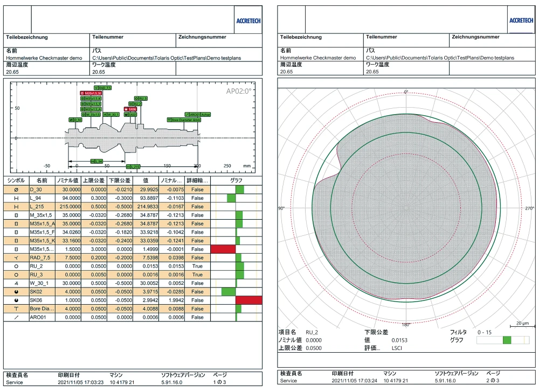Click the True value in the RU_2 row

pos(197,266)
